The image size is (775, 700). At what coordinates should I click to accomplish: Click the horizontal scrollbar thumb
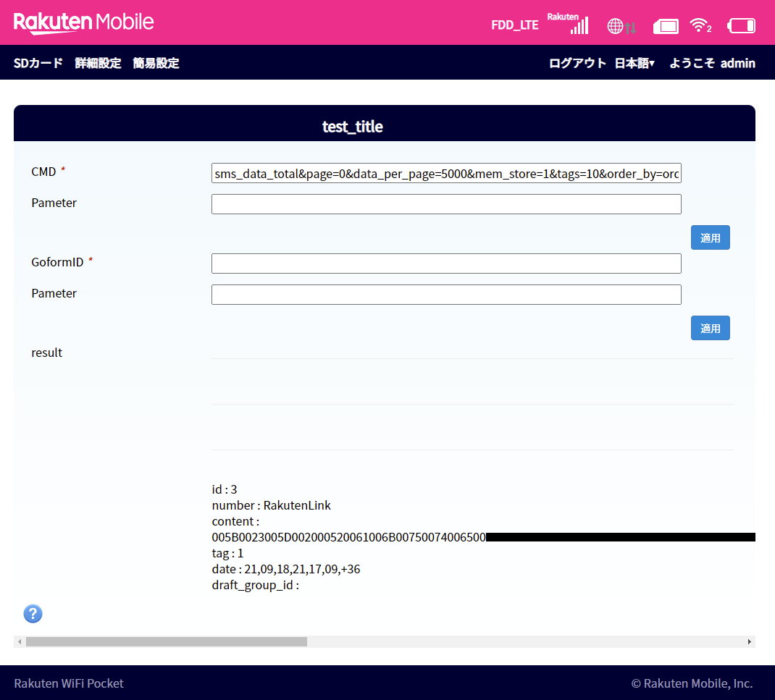[x=167, y=641]
